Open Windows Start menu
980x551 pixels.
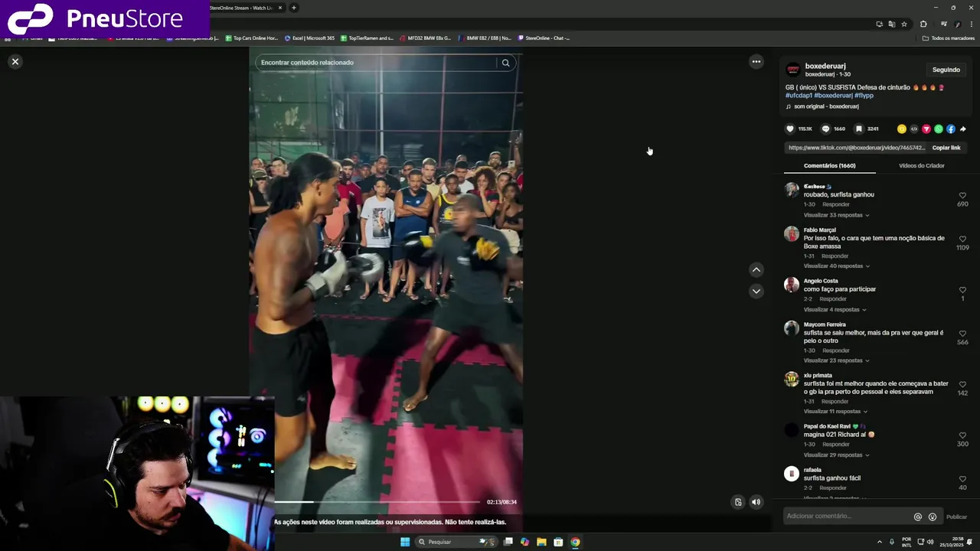pyautogui.click(x=404, y=542)
